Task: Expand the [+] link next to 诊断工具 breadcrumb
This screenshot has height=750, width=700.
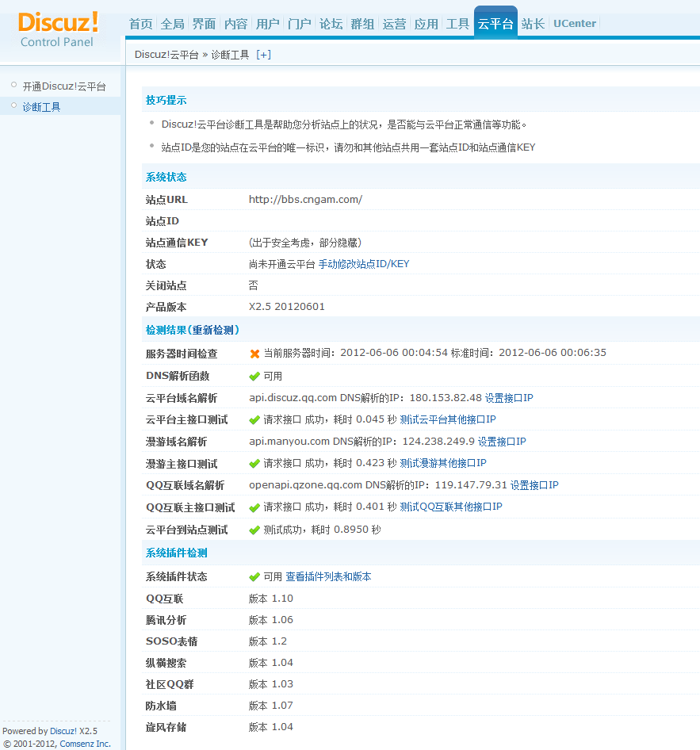Action: (x=263, y=55)
